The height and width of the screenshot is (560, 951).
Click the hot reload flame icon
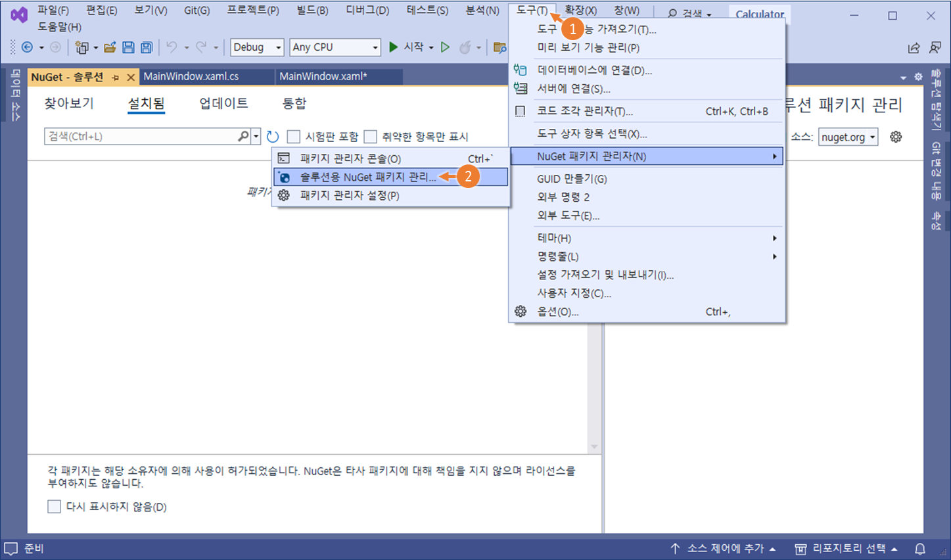(x=465, y=47)
